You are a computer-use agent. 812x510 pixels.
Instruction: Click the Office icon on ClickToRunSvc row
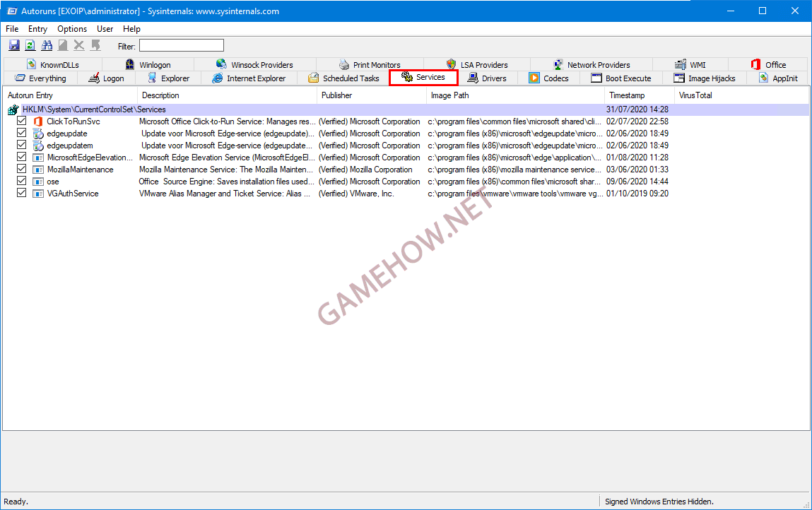tap(37, 121)
